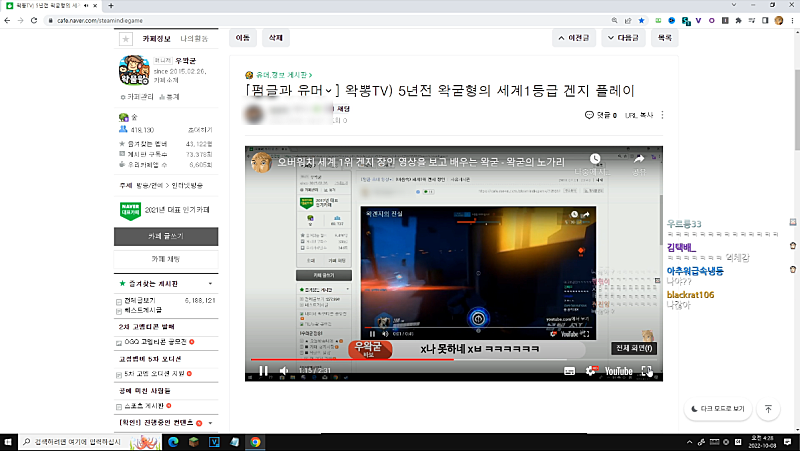Click the share page icon in address bar
800x451 pixels.
coord(628,20)
